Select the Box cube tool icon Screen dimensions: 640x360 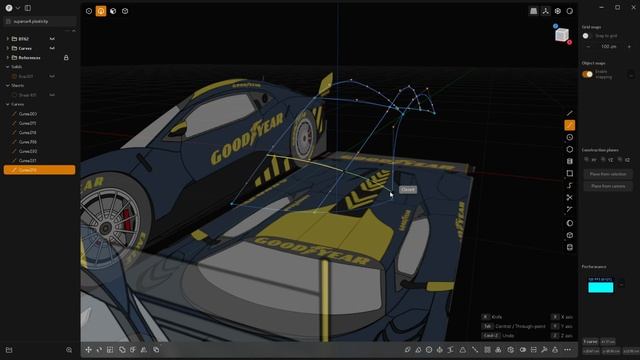(570, 235)
